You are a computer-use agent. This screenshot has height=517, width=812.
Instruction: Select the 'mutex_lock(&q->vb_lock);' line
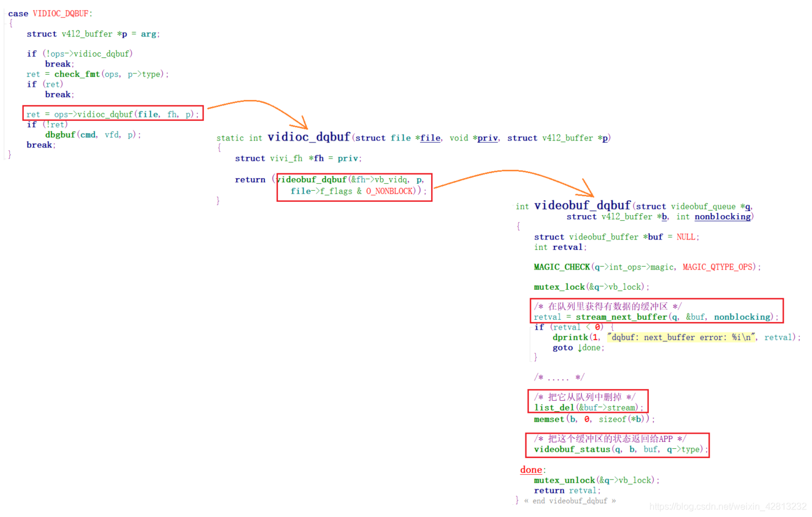click(x=591, y=287)
